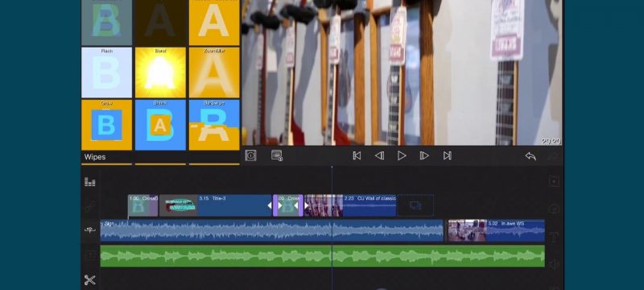Play the video preview
The height and width of the screenshot is (290, 644).
[x=402, y=155]
